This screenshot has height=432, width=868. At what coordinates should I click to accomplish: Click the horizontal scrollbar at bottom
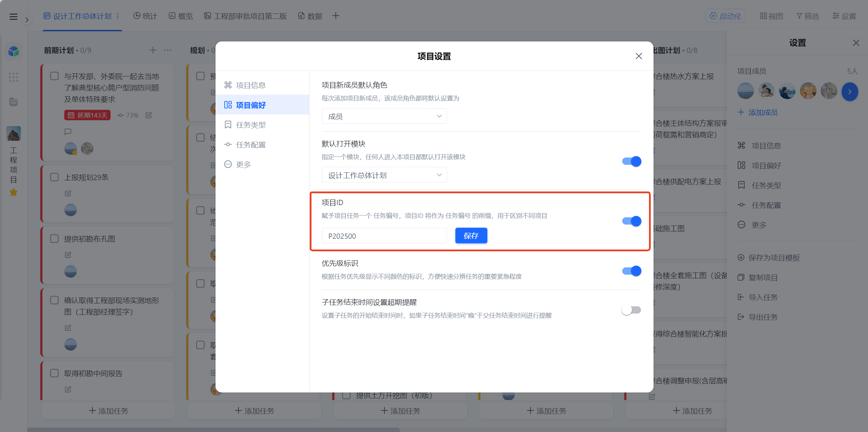click(x=213, y=430)
